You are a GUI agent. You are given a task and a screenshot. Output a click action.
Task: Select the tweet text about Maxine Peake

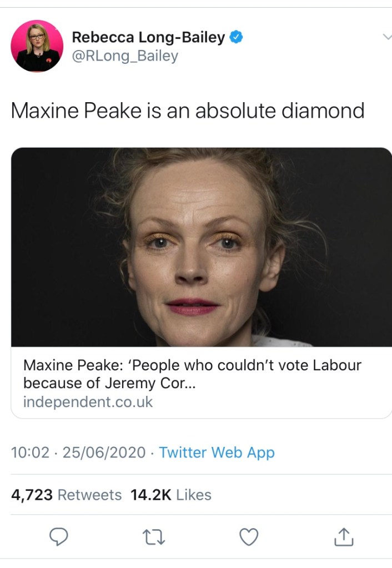[x=188, y=111]
